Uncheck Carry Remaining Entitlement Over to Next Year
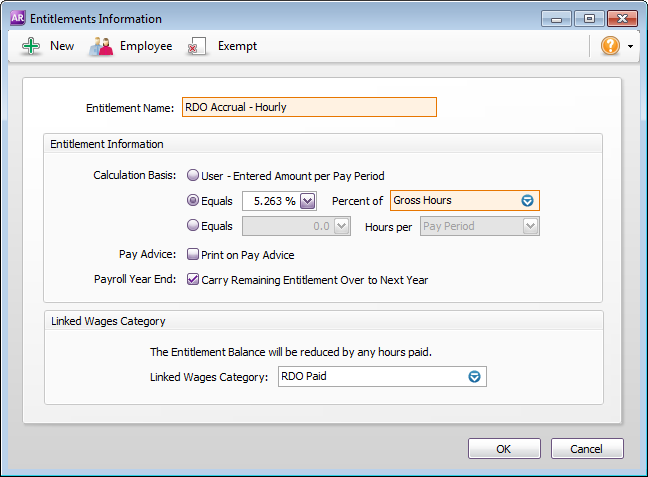This screenshot has width=648, height=477. (x=193, y=279)
